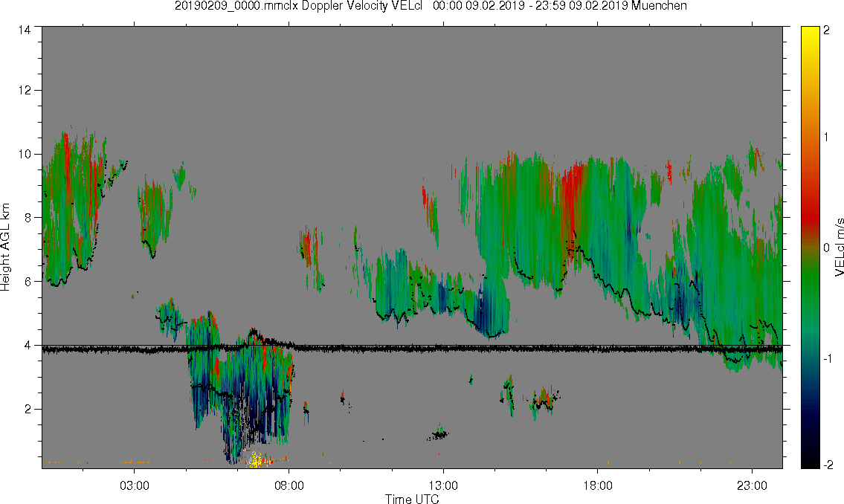The image size is (844, 504).
Task: Click the colorbar value '-1'
Action: tap(828, 359)
